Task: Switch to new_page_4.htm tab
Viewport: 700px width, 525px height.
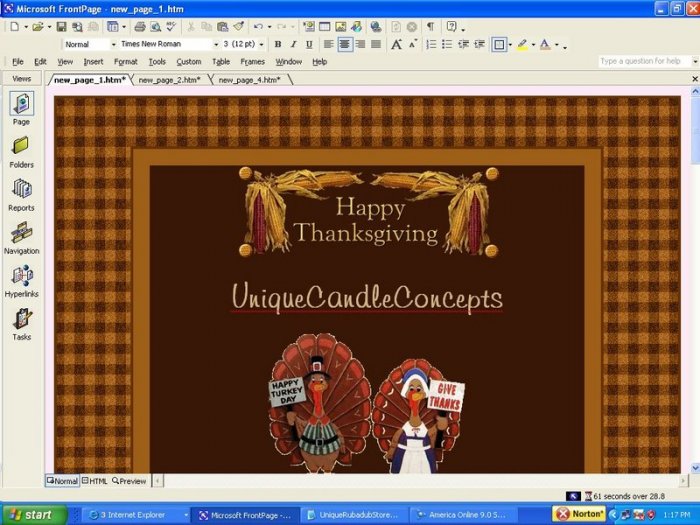Action: pos(249,80)
